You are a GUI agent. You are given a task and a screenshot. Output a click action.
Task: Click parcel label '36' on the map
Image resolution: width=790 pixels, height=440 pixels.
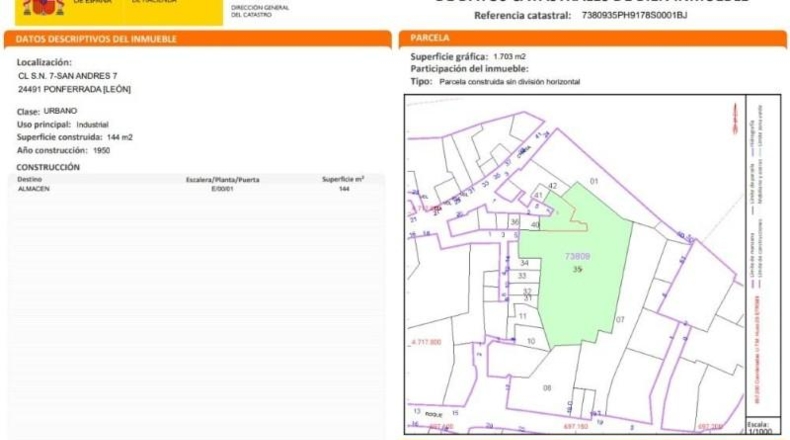(514, 222)
